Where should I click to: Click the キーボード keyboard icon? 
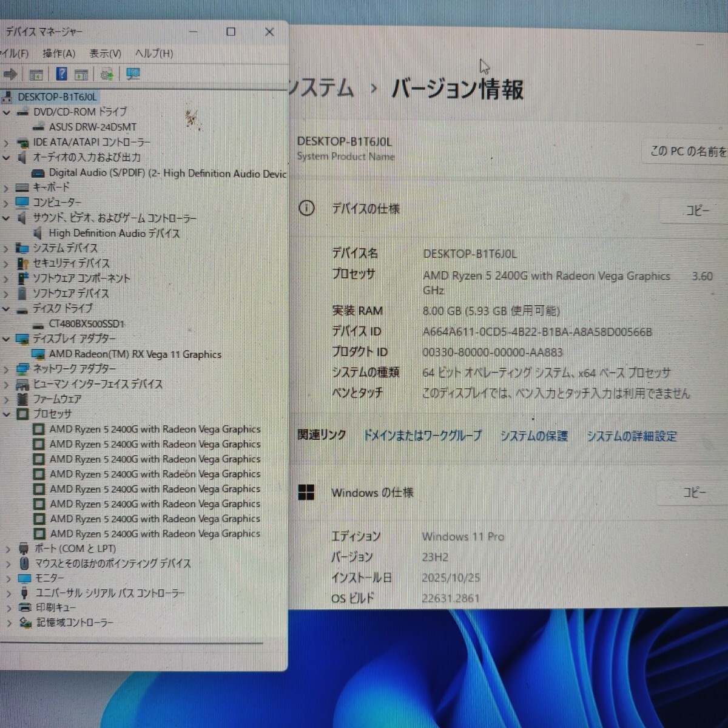pos(22,187)
